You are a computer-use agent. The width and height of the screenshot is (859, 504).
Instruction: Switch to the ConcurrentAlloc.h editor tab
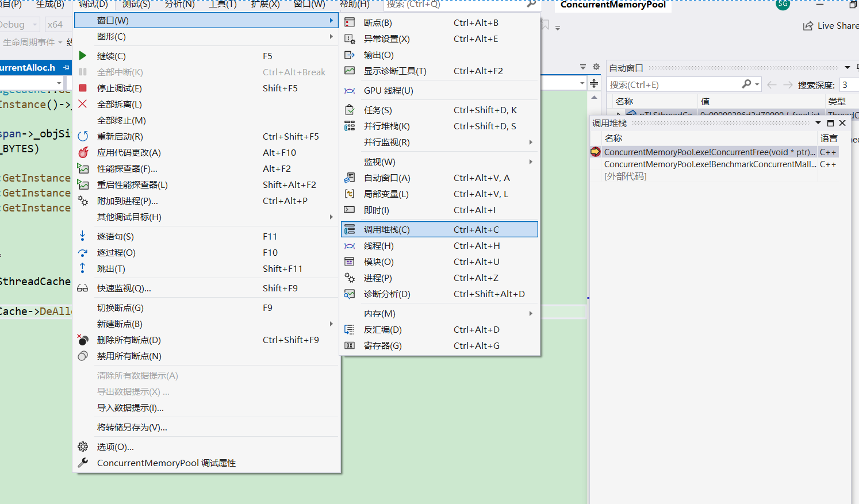(x=28, y=67)
